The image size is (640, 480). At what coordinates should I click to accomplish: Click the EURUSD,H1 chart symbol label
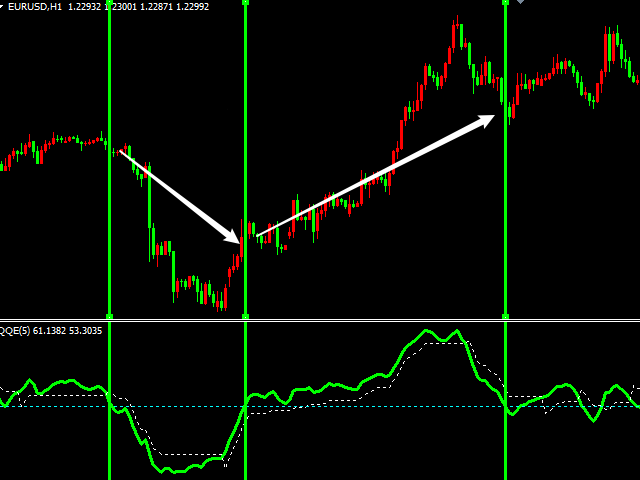(x=35, y=7)
